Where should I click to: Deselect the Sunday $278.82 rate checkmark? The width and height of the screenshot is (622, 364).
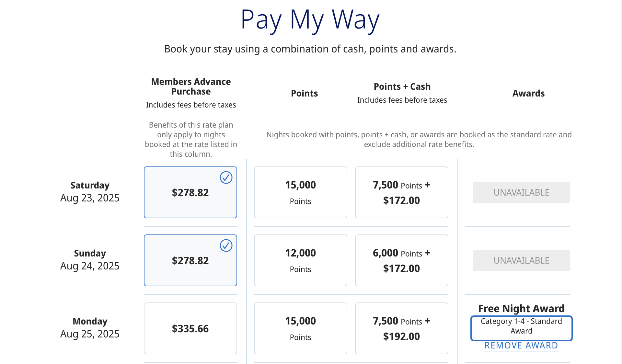click(226, 245)
